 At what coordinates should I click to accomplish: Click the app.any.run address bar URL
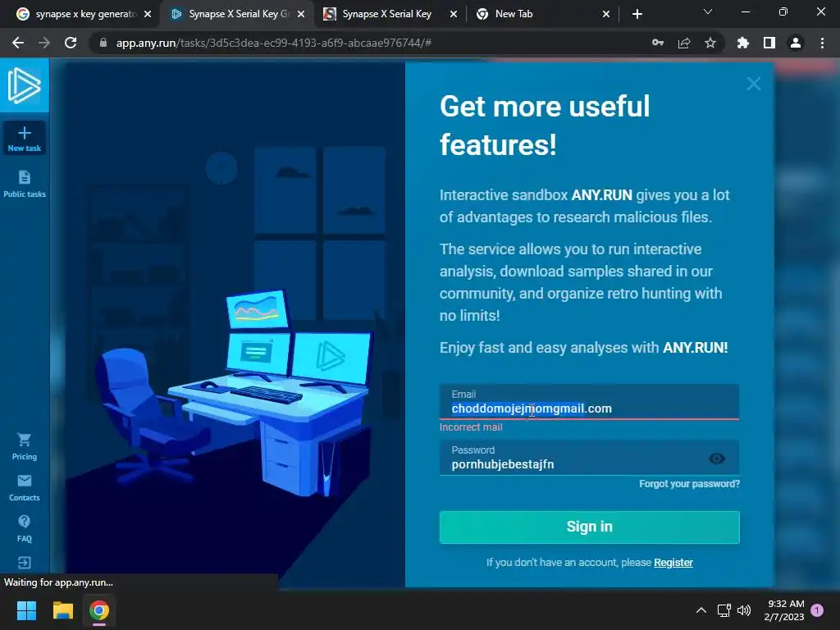pos(273,43)
